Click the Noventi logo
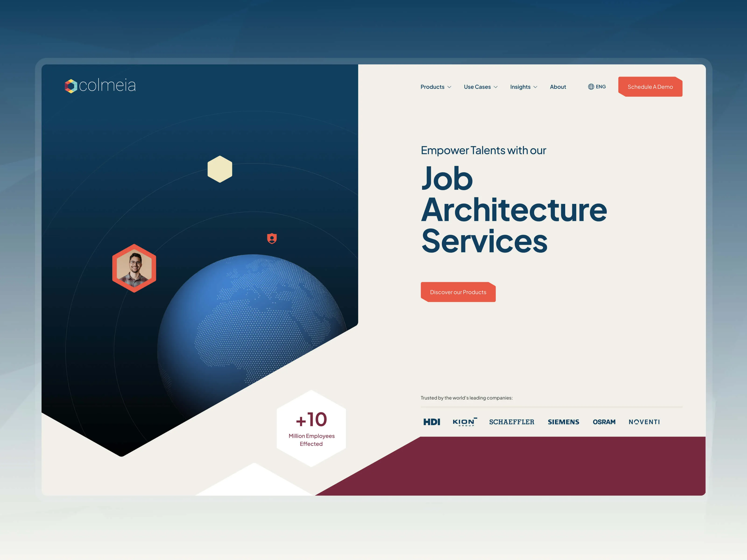Screen dimensions: 747x560 click(644, 422)
